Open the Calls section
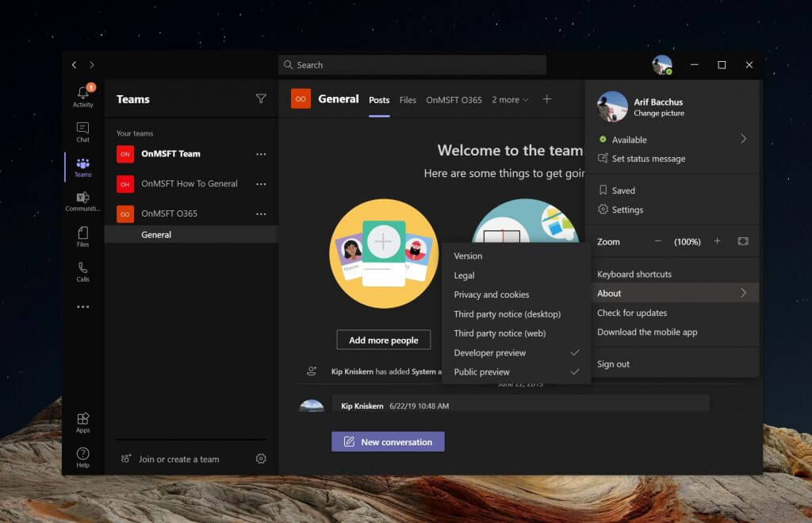812x523 pixels. (82, 271)
